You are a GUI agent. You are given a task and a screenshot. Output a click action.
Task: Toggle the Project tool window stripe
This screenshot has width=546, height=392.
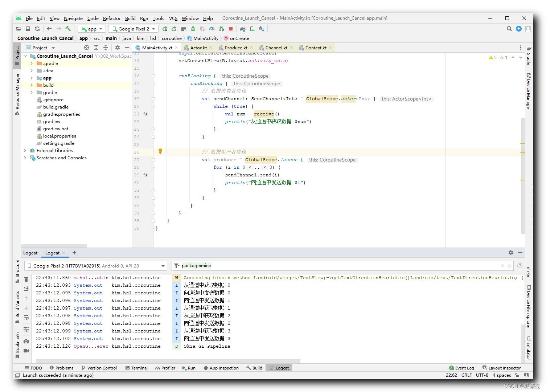point(17,56)
